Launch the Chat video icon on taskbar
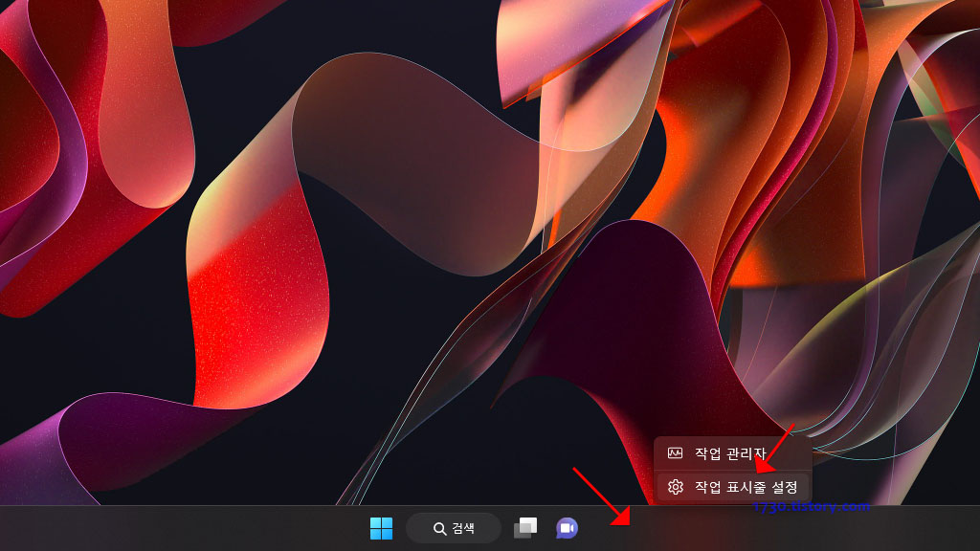Screen dimensions: 980x551 [x=567, y=528]
